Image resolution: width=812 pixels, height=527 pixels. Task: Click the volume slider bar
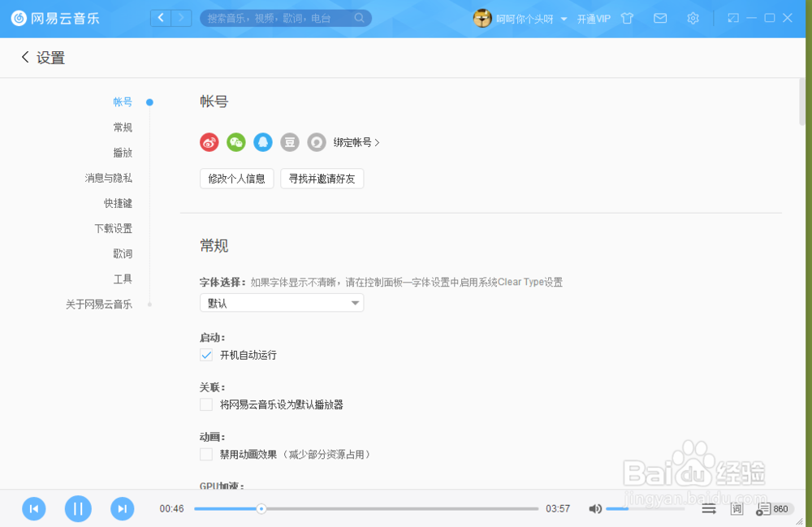pyautogui.click(x=646, y=509)
